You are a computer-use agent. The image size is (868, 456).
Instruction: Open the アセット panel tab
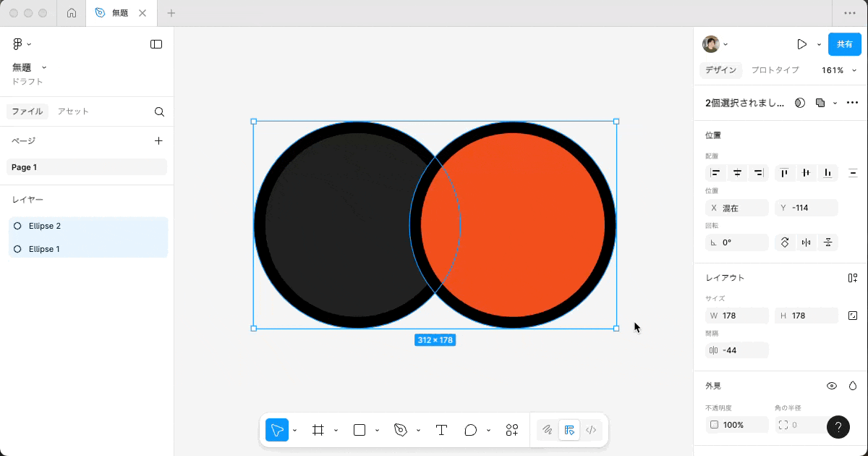tap(72, 111)
